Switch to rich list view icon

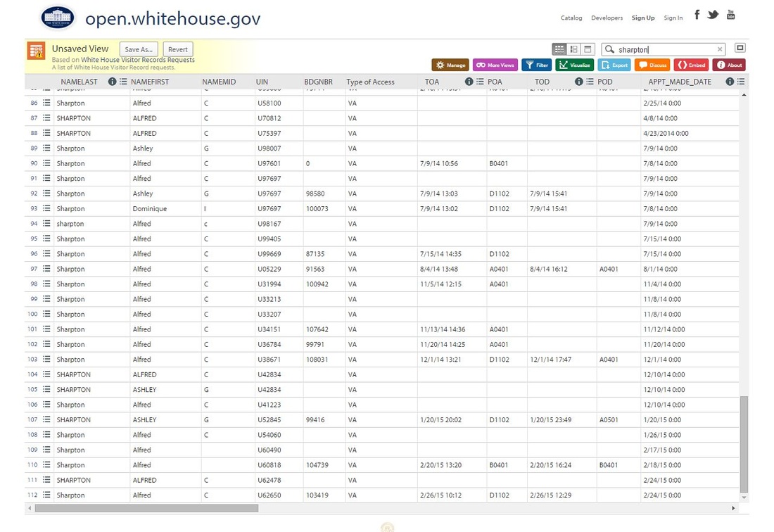point(573,49)
